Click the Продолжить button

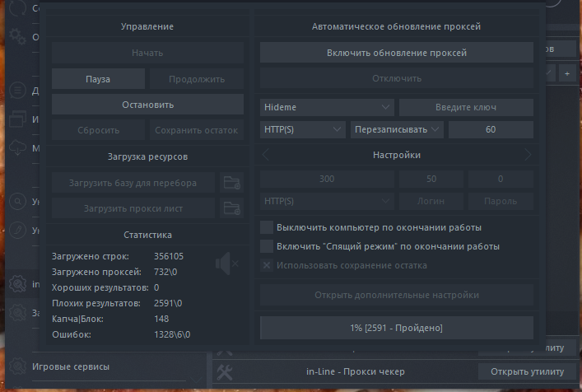[197, 79]
